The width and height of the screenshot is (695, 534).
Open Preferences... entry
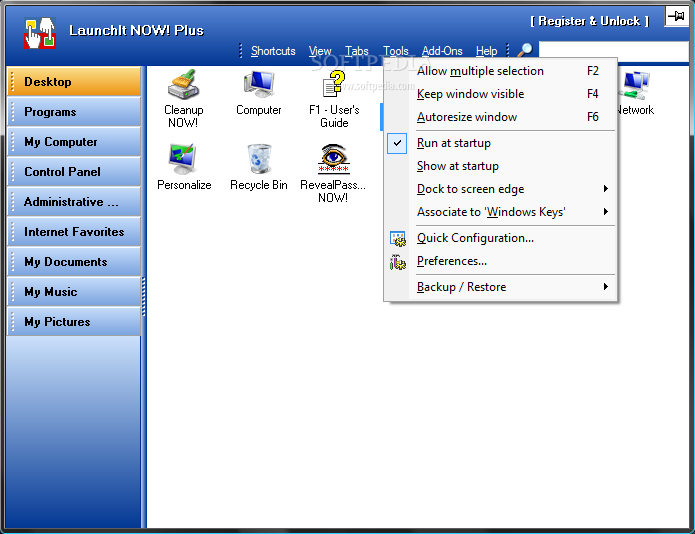500,261
